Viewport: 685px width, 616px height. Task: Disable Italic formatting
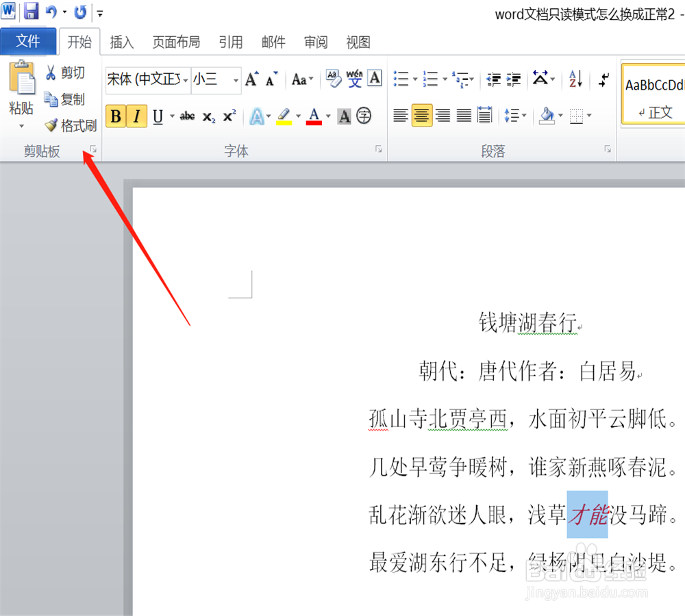pos(136,116)
